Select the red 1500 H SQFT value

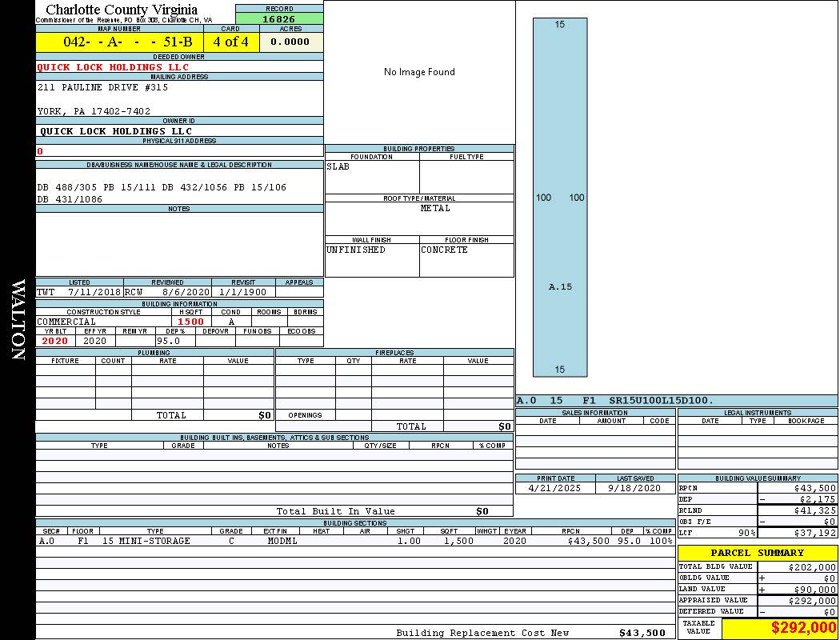pos(190,322)
